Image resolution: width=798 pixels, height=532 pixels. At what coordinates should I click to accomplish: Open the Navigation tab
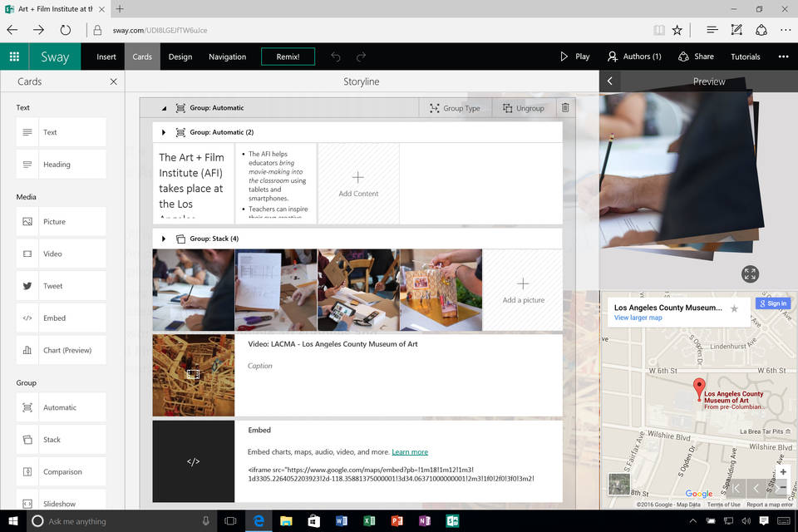click(x=227, y=57)
